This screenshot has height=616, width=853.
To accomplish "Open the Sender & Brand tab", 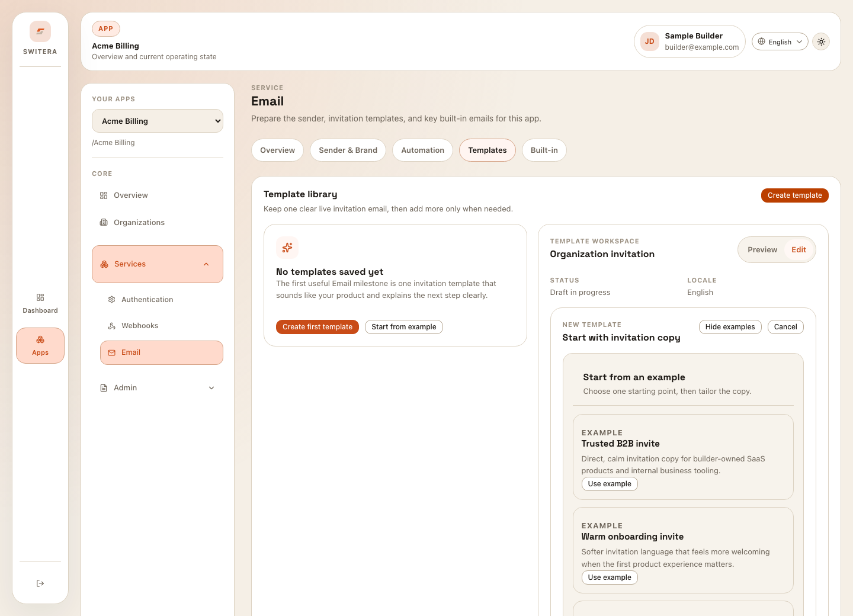I will point(348,150).
